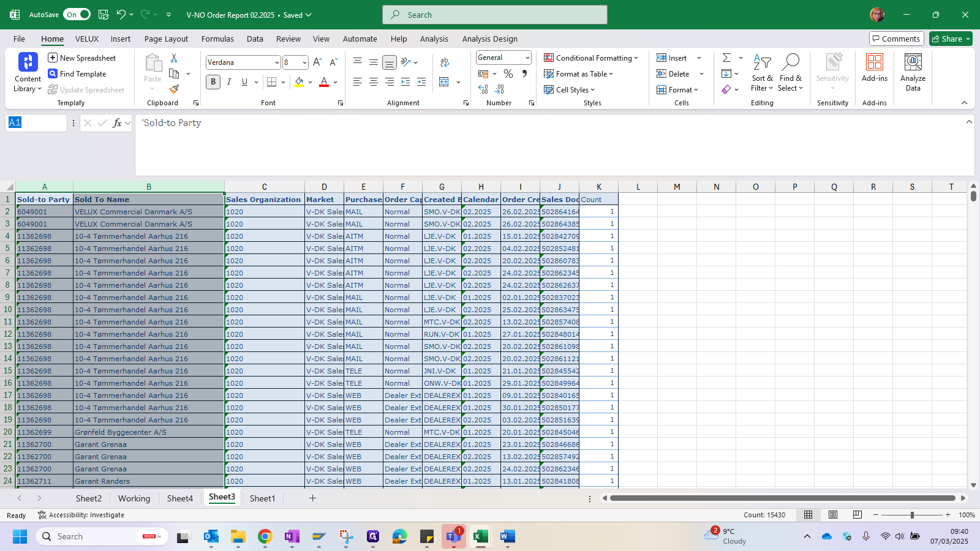Click the Undo arrow
Viewport: 980px width, 551px height.
[x=121, y=15]
